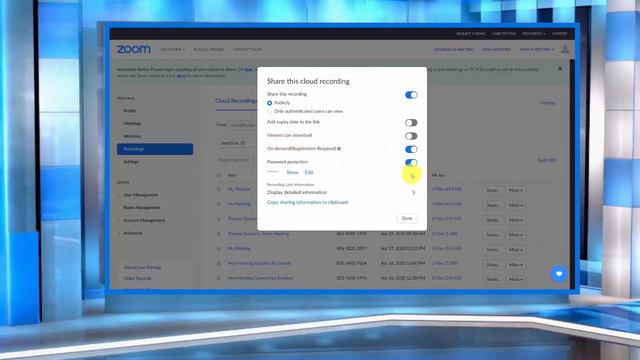Click Edit next to the password

tap(309, 172)
